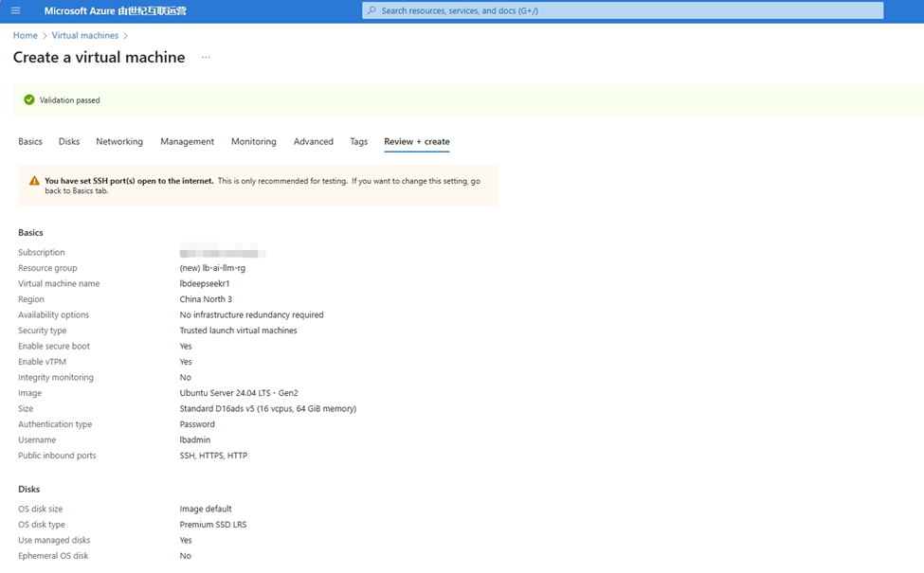924x573 pixels.
Task: Open the Networking tab
Action: (119, 142)
